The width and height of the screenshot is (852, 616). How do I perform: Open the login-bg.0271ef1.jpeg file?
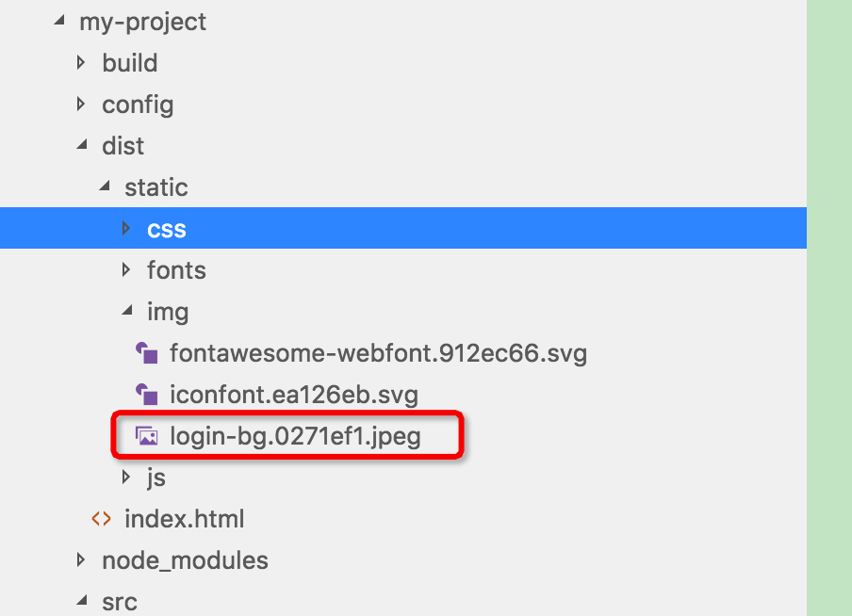294,436
